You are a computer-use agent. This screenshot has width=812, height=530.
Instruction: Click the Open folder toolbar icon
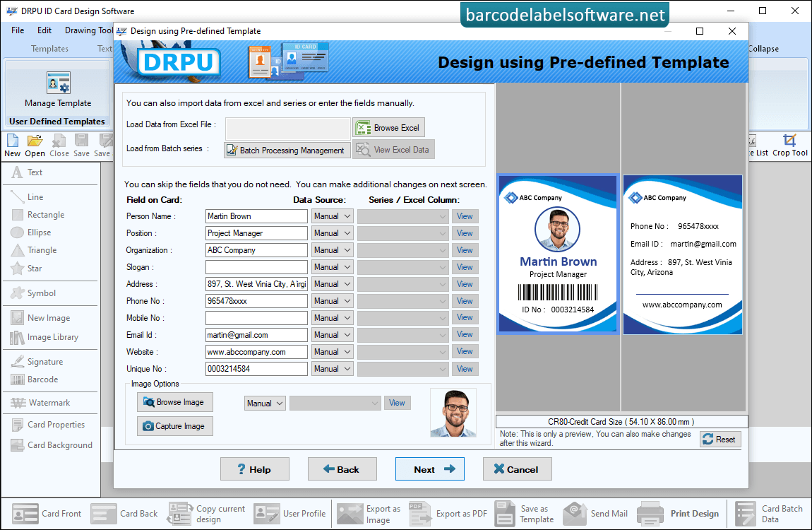click(x=35, y=146)
